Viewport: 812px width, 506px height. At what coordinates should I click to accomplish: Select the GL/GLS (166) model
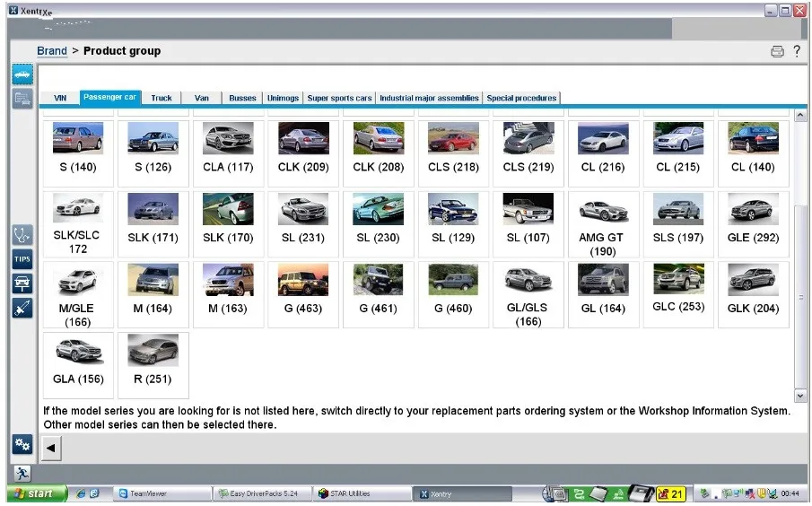point(528,294)
